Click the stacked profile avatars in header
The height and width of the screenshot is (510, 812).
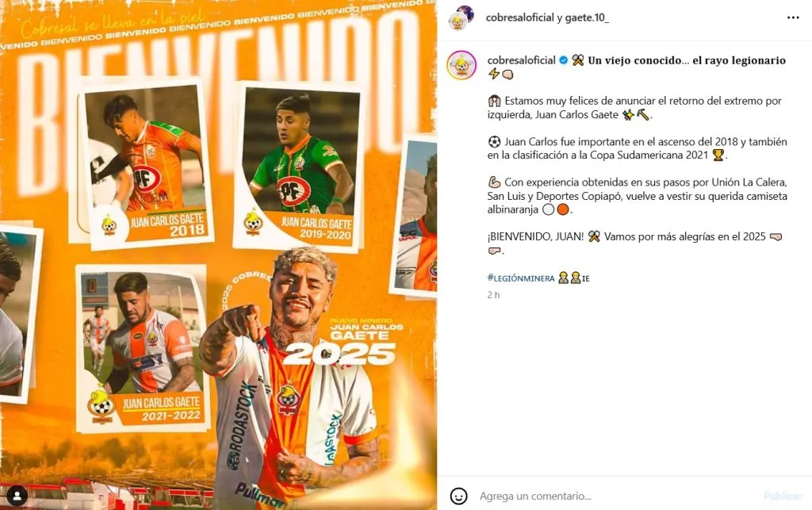(462, 17)
